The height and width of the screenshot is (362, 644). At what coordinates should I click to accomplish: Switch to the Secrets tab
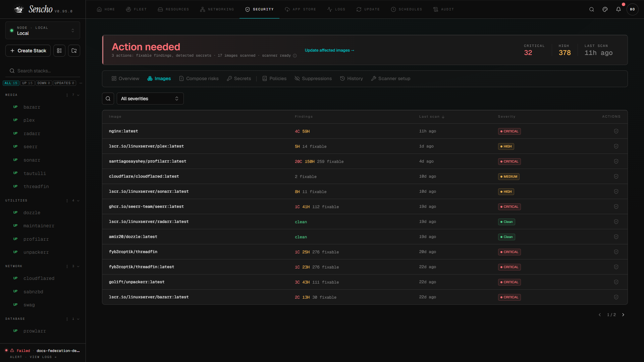pyautogui.click(x=239, y=78)
